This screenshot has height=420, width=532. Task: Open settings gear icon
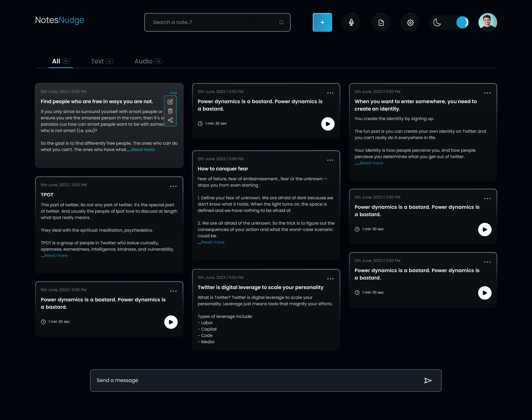point(410,22)
